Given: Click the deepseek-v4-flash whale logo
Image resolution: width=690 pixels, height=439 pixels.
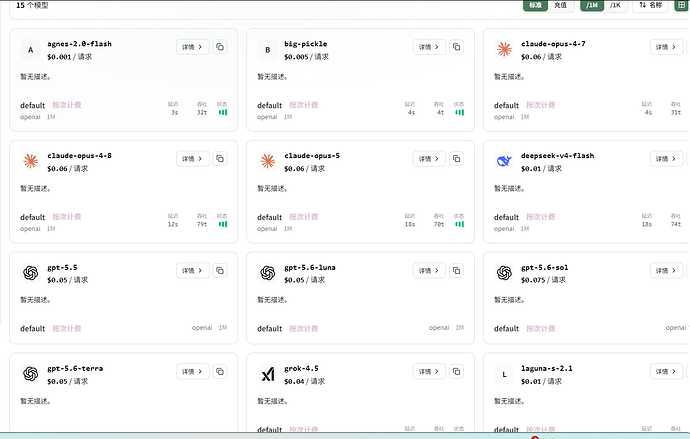Looking at the screenshot, I should (504, 161).
